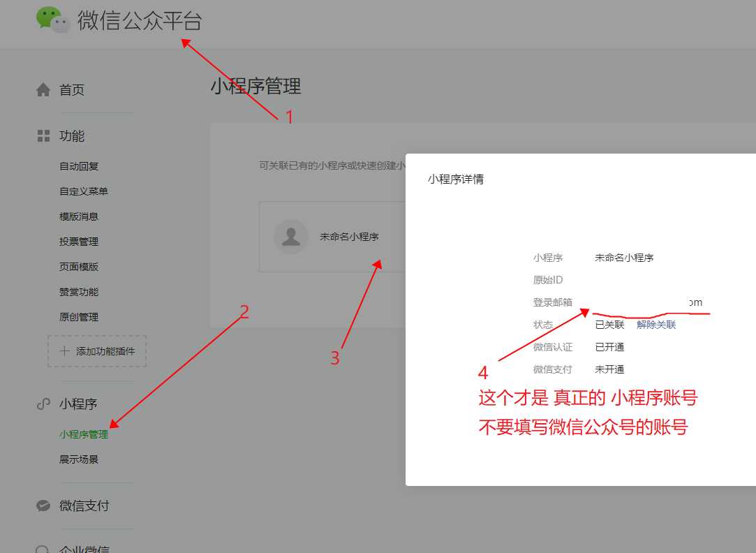Open the 功能 section heading
The image size is (756, 553).
(x=72, y=136)
